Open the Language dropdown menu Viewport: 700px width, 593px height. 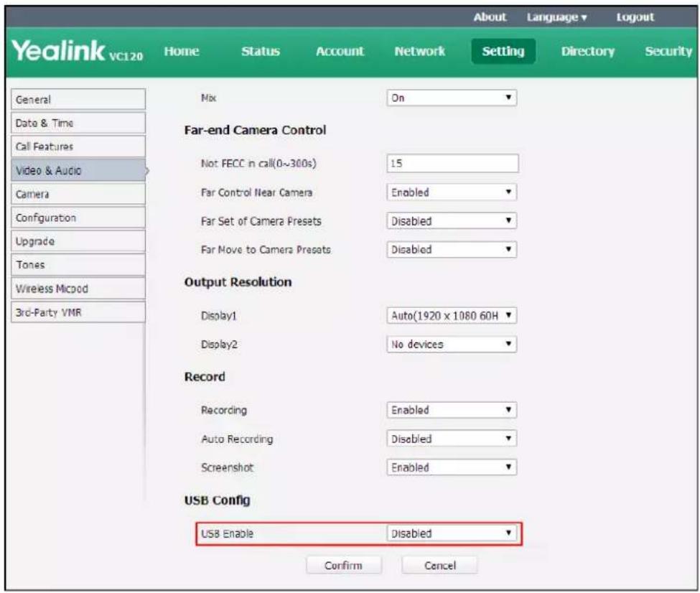coord(556,17)
